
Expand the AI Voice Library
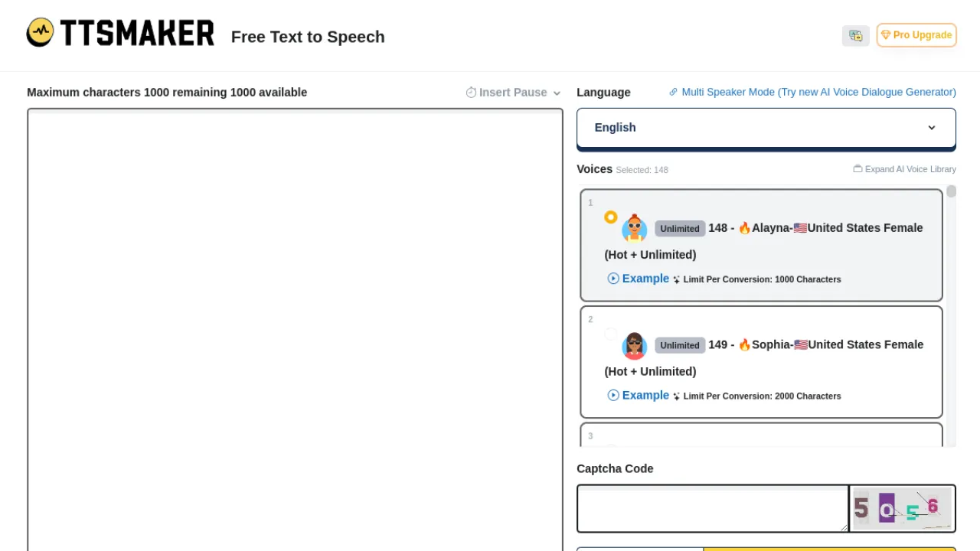click(x=904, y=169)
